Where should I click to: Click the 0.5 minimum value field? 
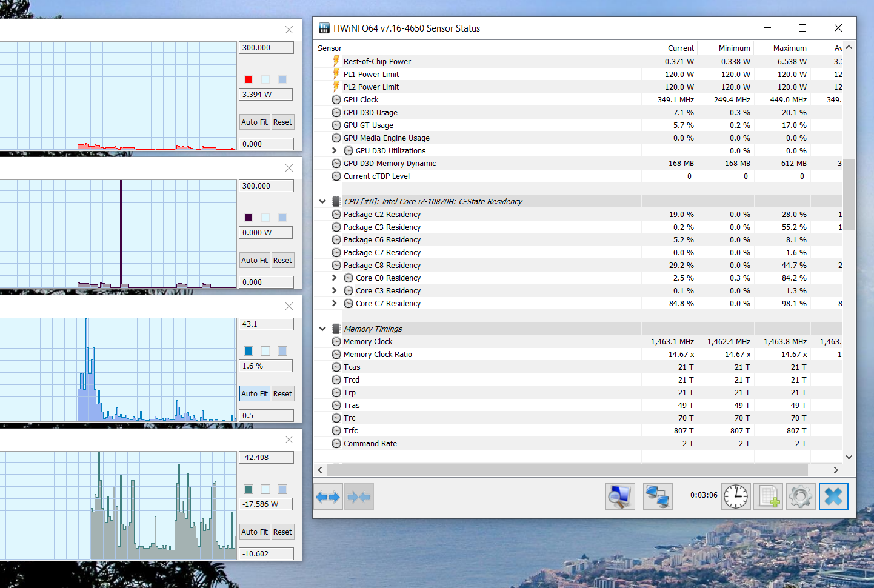coord(267,415)
